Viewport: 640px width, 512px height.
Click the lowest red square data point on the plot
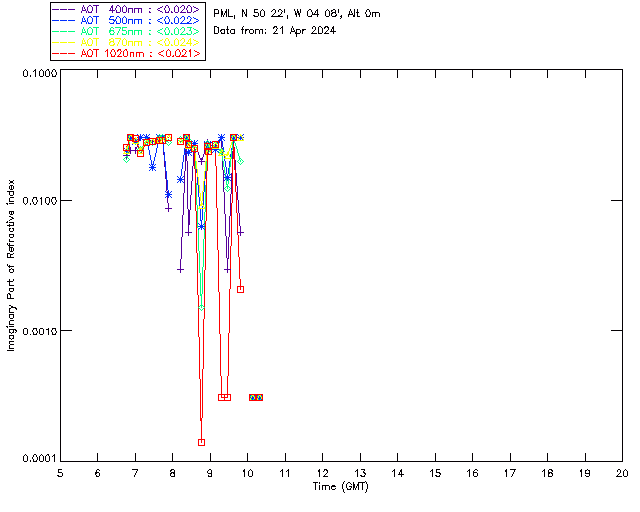[x=201, y=442]
